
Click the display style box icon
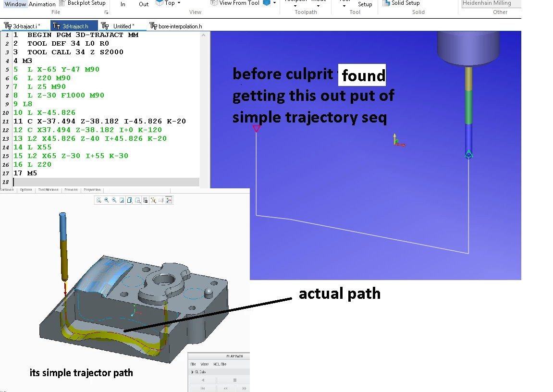[130, 200]
